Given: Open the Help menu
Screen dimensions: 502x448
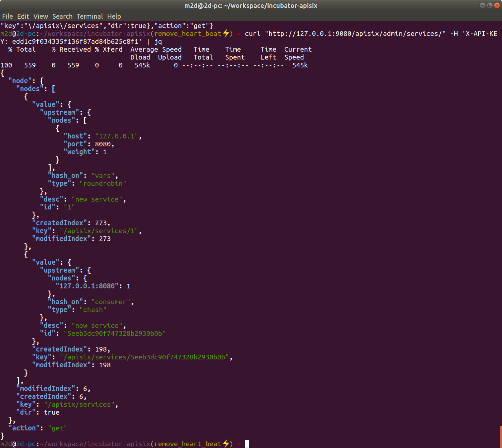Looking at the screenshot, I should (114, 16).
